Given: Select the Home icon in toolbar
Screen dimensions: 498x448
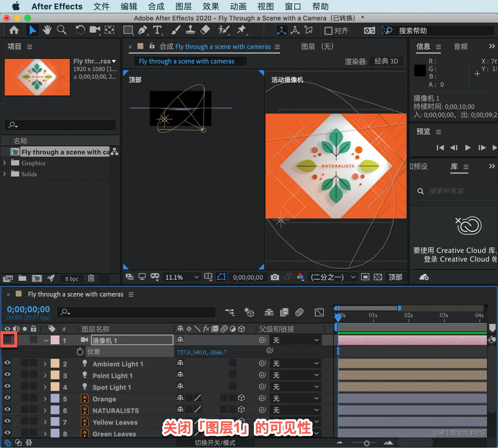Looking at the screenshot, I should [14, 30].
